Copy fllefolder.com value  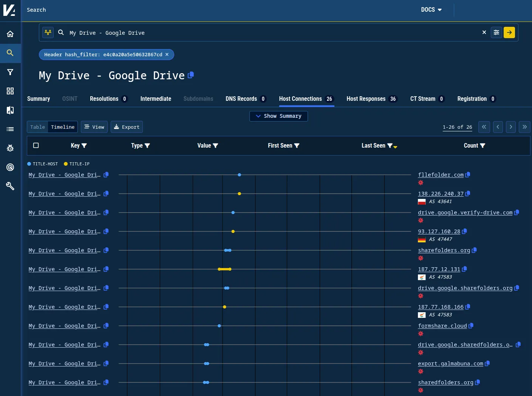(468, 174)
